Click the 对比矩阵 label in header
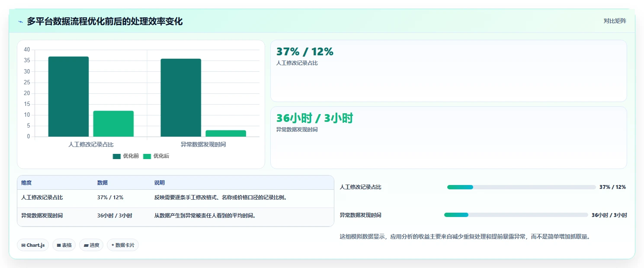The height and width of the screenshot is (268, 644). point(615,21)
